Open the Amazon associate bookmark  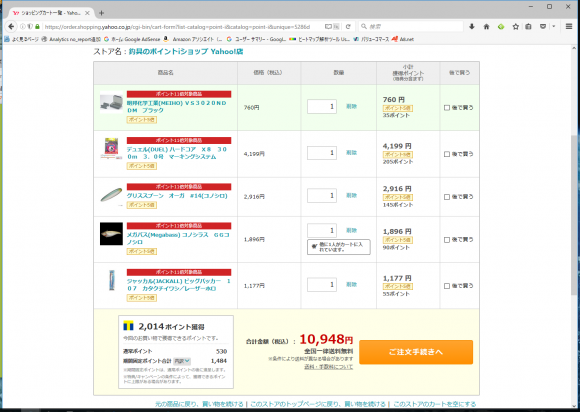point(193,39)
